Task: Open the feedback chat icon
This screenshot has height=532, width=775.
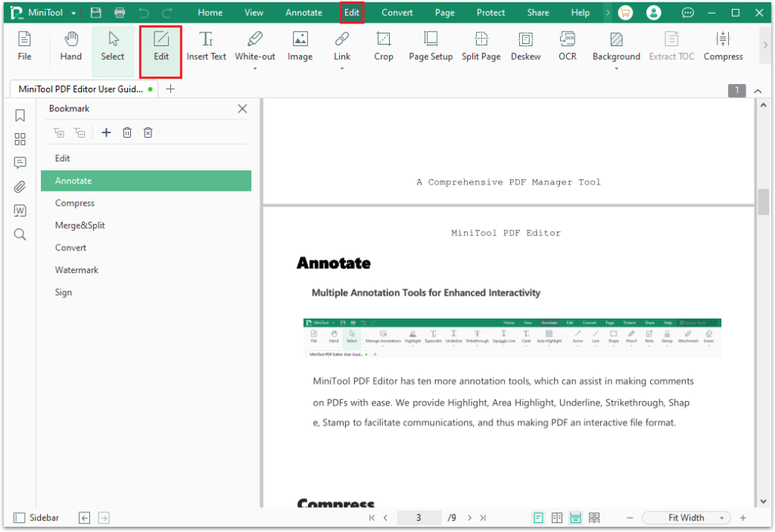Action: (x=687, y=13)
